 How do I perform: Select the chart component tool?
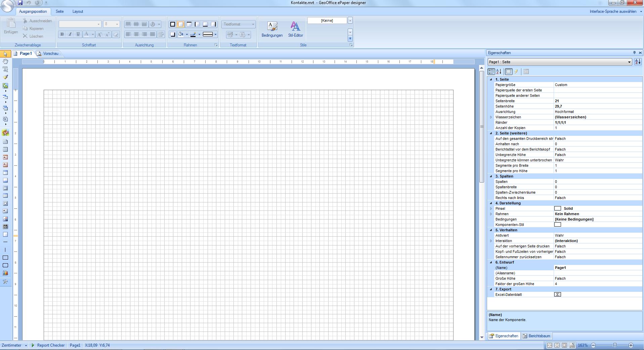click(x=5, y=273)
